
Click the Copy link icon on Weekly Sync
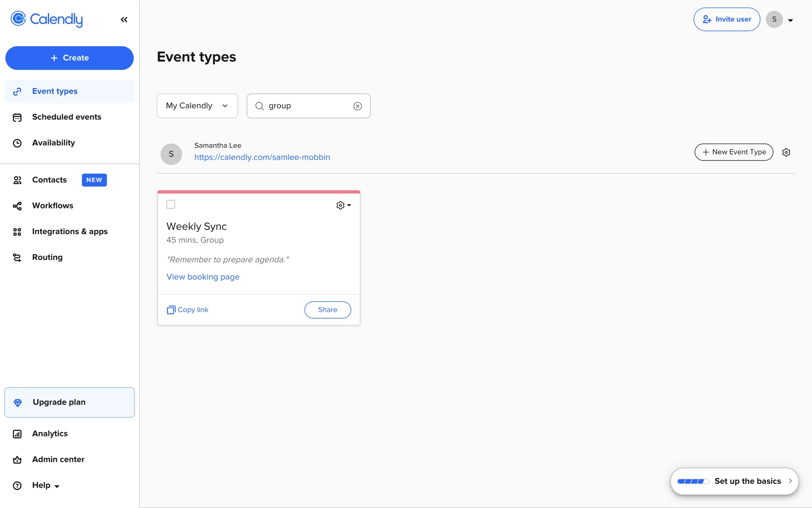tap(171, 310)
